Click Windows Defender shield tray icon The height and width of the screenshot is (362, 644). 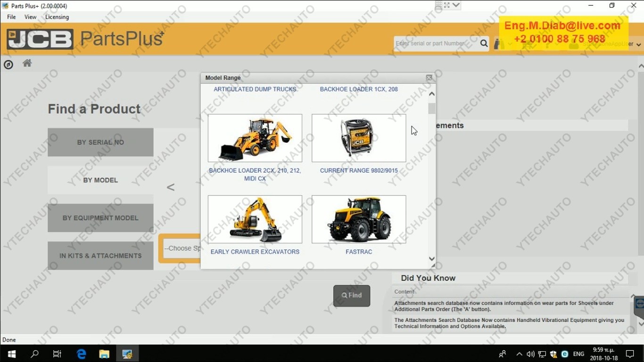pos(553,354)
